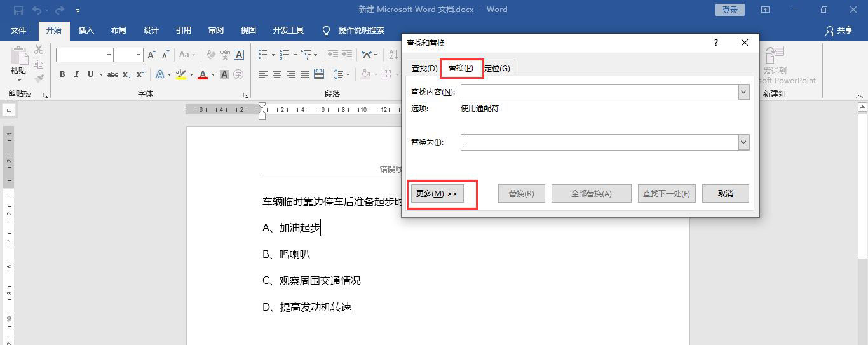Click the Distributed alignment icon
This screenshot has width=868, height=345.
tap(319, 74)
